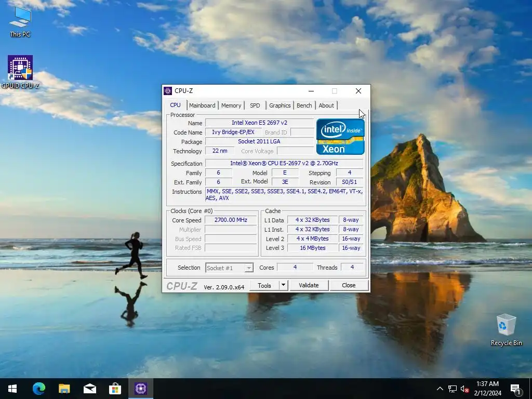
Task: Click the Ext. Model value 3E
Action: click(x=285, y=182)
